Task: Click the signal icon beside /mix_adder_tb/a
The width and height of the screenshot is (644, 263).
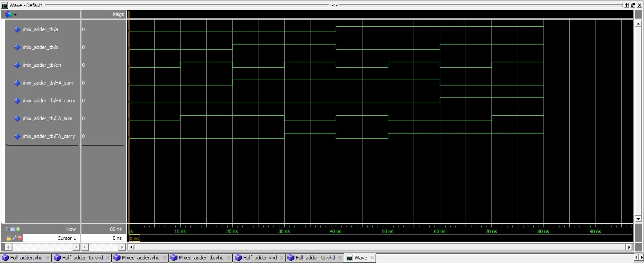Action: click(17, 29)
